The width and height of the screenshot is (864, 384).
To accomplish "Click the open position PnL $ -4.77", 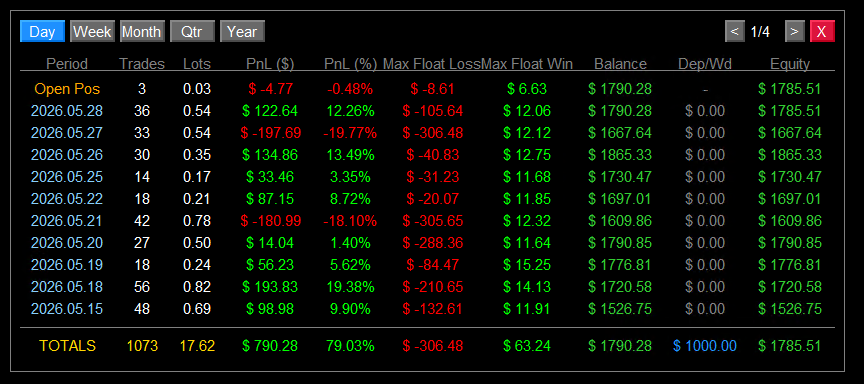I will click(x=270, y=89).
